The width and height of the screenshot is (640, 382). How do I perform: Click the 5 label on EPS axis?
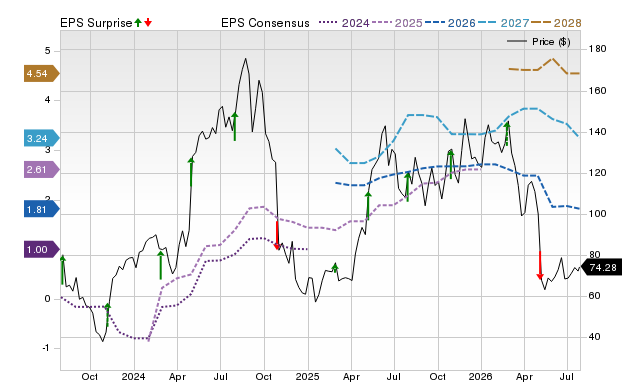48,51
